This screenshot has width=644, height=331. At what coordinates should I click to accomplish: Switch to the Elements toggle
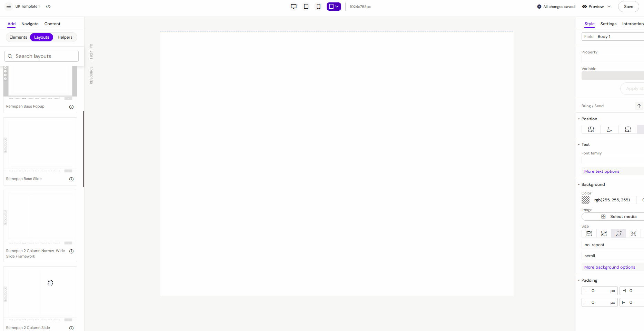[18, 37]
